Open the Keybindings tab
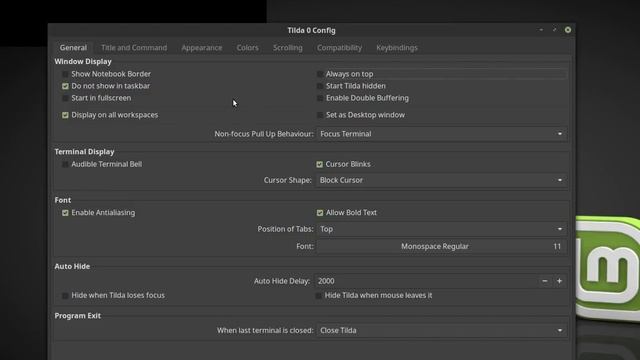The height and width of the screenshot is (360, 640). point(397,48)
